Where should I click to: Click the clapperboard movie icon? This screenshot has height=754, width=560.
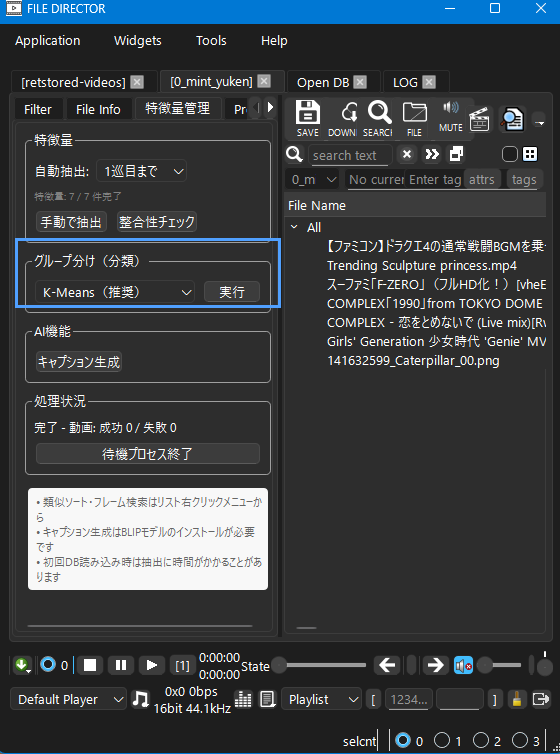click(479, 119)
